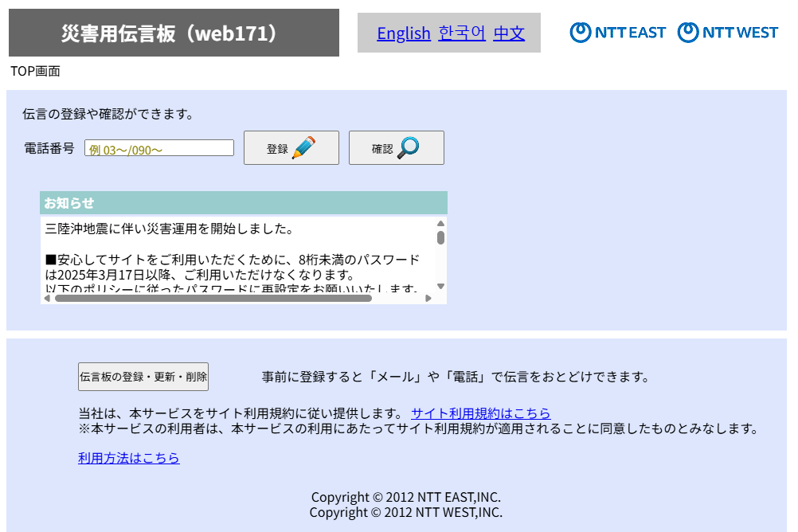Open the サイト利用規約はこちら link
The width and height of the screenshot is (798, 532).
[x=481, y=413]
